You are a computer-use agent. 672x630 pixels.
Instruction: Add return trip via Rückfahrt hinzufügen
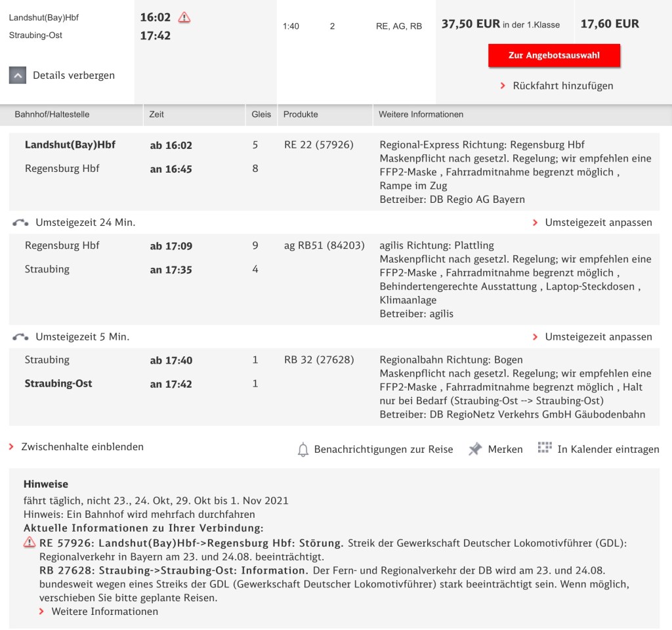(562, 86)
